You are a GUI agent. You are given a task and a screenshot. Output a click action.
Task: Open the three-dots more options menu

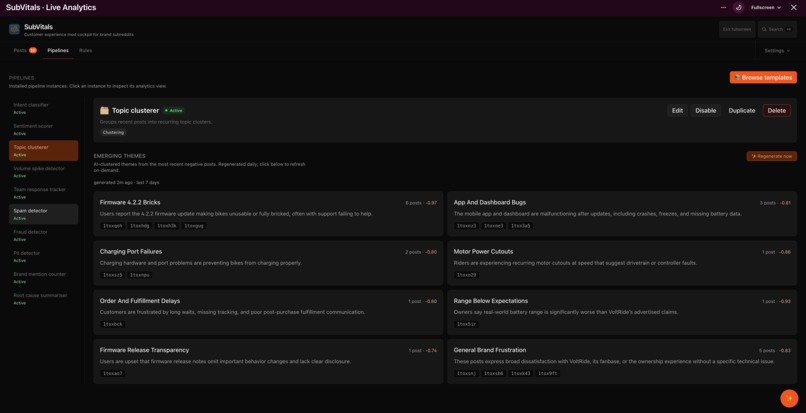point(723,8)
